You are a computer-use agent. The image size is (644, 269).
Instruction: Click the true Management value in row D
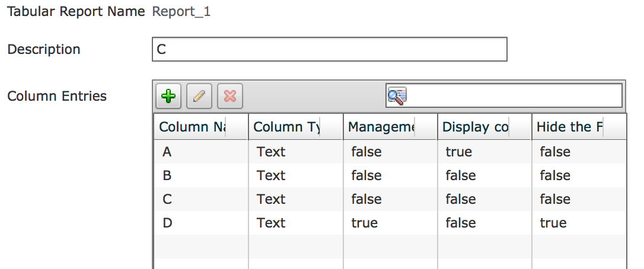pos(364,223)
